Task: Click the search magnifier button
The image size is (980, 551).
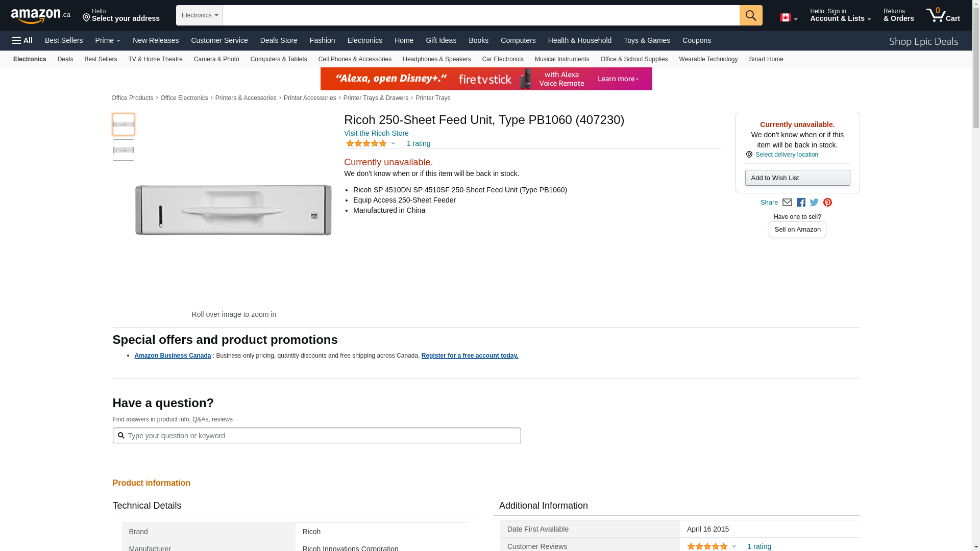Action: pyautogui.click(x=750, y=15)
